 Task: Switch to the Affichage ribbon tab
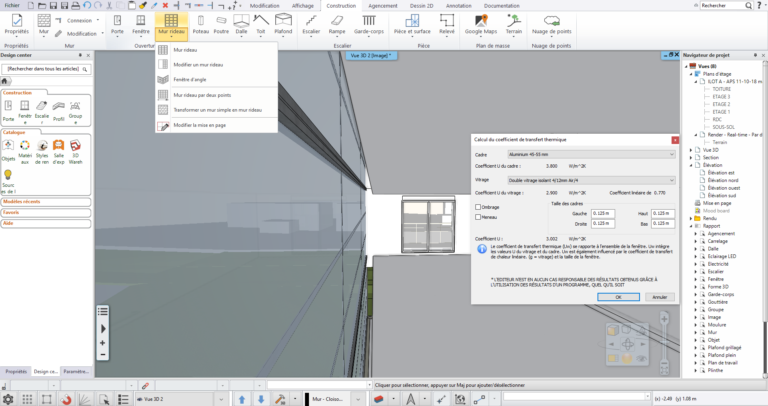click(x=303, y=6)
